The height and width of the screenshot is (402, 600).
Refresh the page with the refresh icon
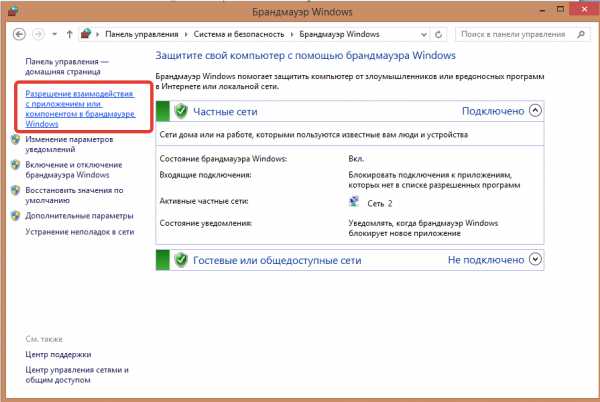[x=439, y=35]
